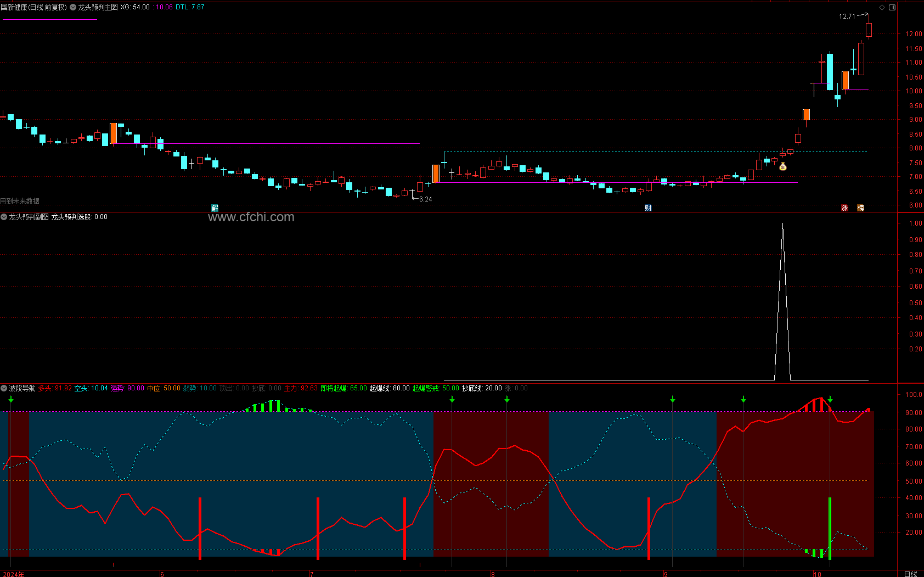Click the 起爆警戒 legend label
924x577 pixels.
coord(426,389)
